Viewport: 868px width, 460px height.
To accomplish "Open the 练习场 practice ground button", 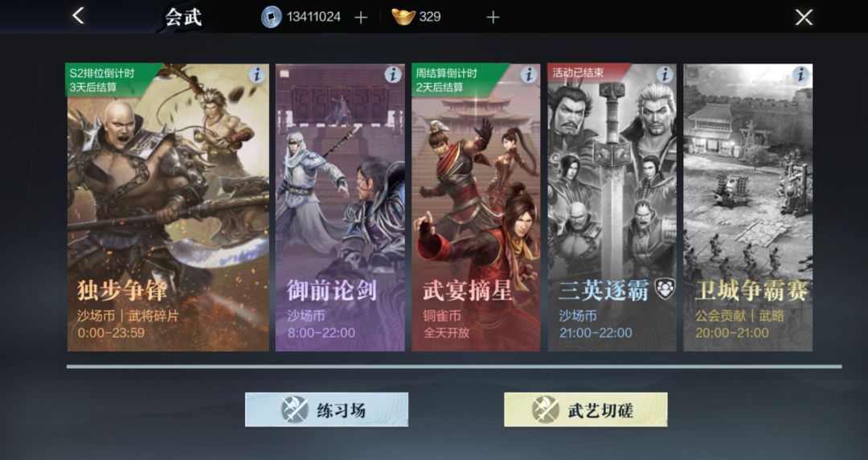I will pyautogui.click(x=326, y=410).
